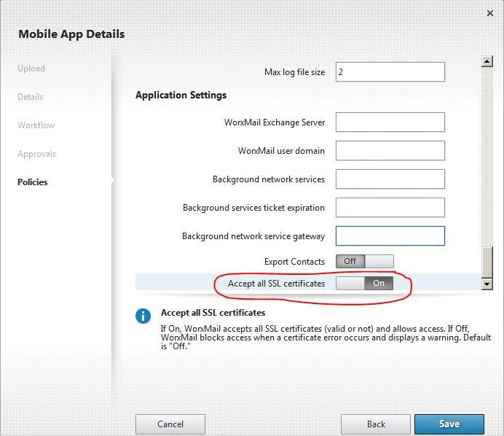Select the Workflow step
Image resolution: width=504 pixels, height=436 pixels.
click(x=36, y=125)
